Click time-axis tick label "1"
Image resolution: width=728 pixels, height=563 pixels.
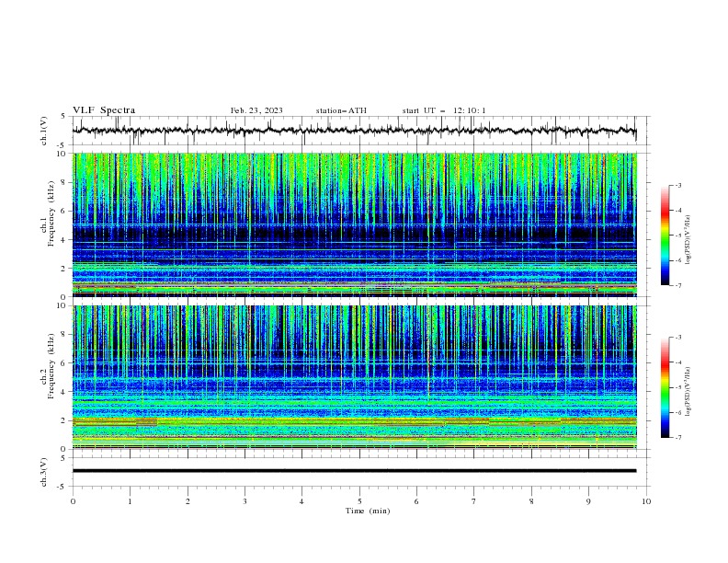tap(130, 501)
